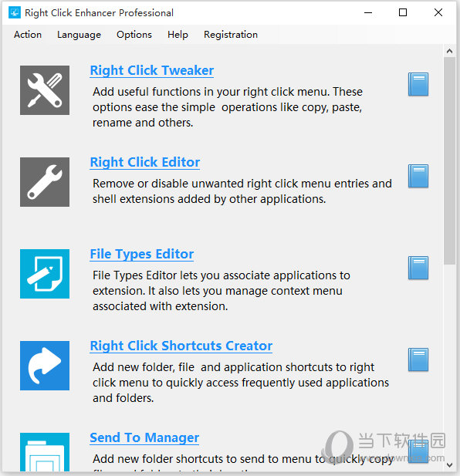
Task: Click the File Types Editor pencil-on-page icon
Action: click(x=45, y=274)
